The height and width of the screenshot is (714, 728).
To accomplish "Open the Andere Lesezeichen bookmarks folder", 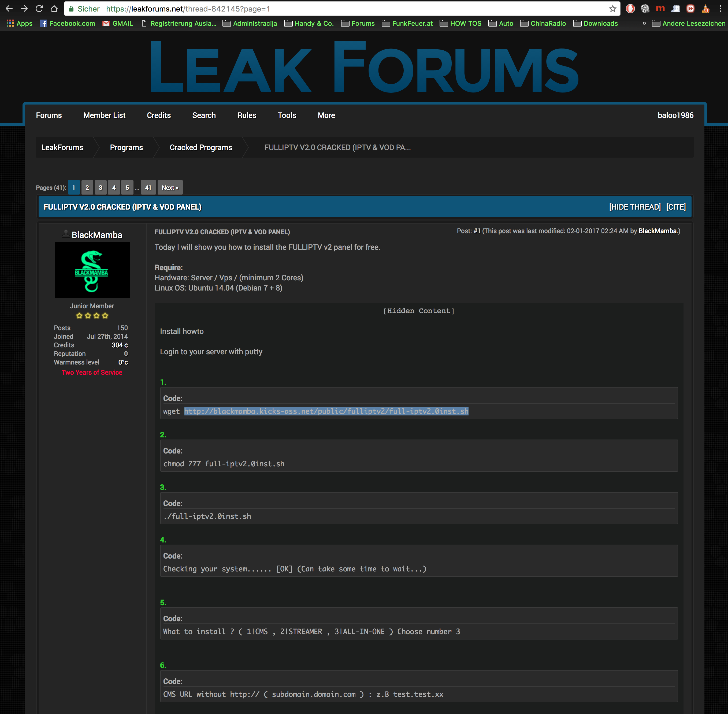I will point(689,23).
